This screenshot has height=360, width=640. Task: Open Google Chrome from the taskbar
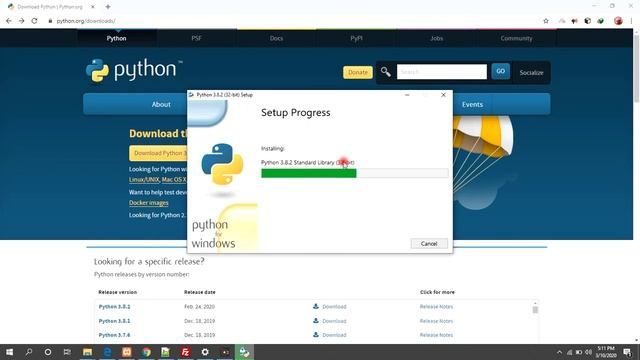pyautogui.click(x=146, y=352)
